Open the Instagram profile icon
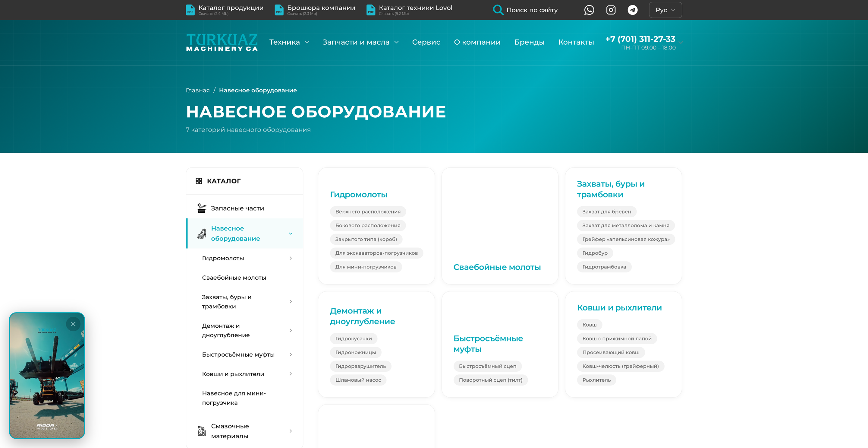 (611, 10)
